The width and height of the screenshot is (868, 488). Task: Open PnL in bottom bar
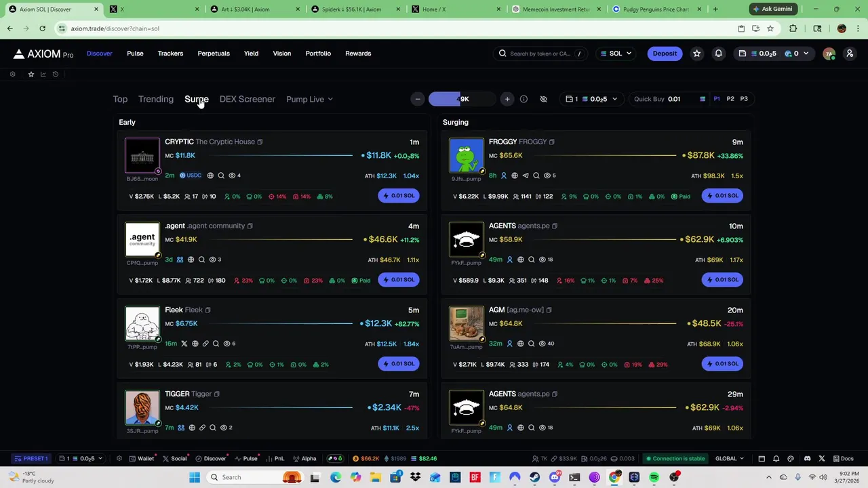click(275, 459)
